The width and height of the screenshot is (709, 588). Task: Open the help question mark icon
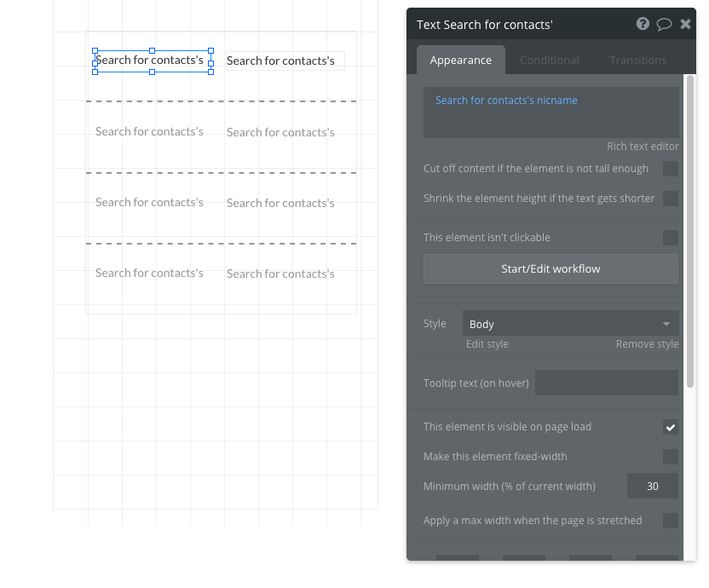pyautogui.click(x=643, y=24)
